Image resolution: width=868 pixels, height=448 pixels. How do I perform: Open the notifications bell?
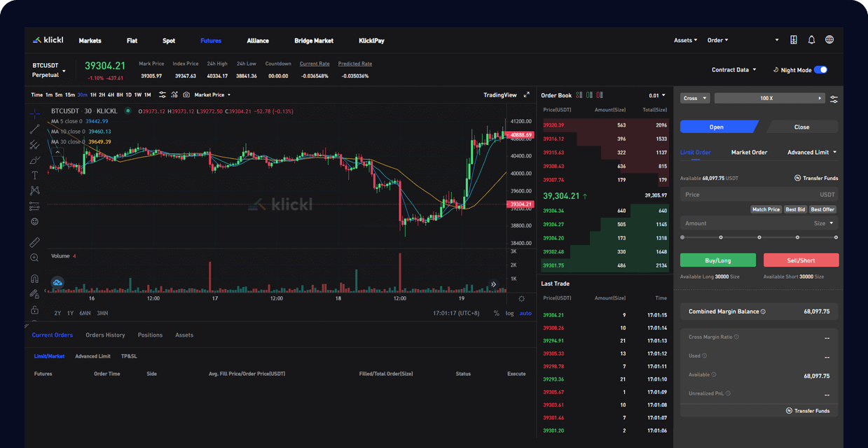(811, 40)
